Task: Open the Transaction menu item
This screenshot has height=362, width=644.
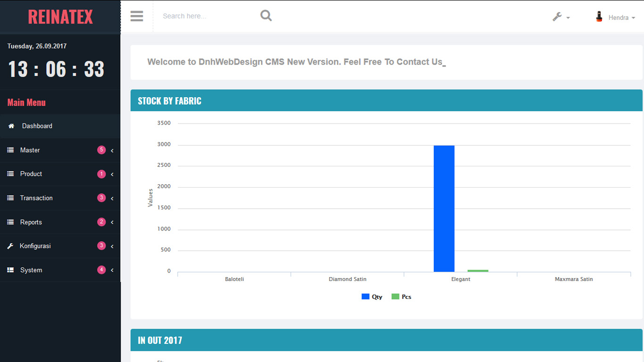Action: click(x=36, y=198)
